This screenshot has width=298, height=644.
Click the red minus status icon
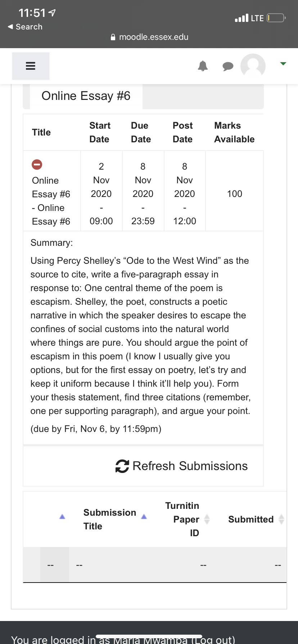coord(37,165)
